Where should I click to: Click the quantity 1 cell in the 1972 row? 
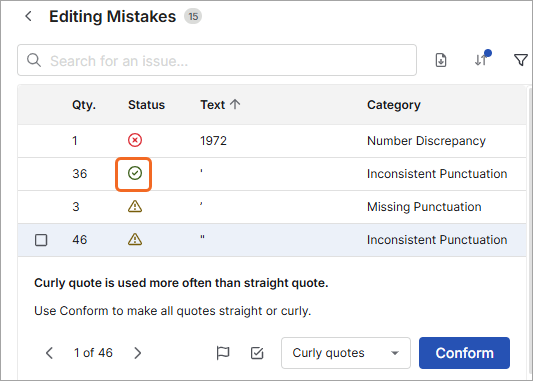coord(75,140)
